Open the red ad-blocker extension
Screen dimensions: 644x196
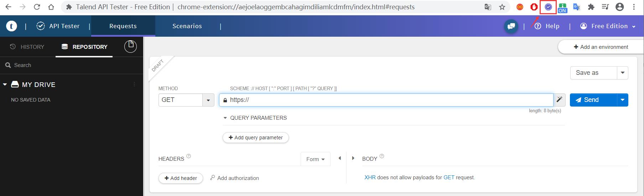tap(534, 7)
